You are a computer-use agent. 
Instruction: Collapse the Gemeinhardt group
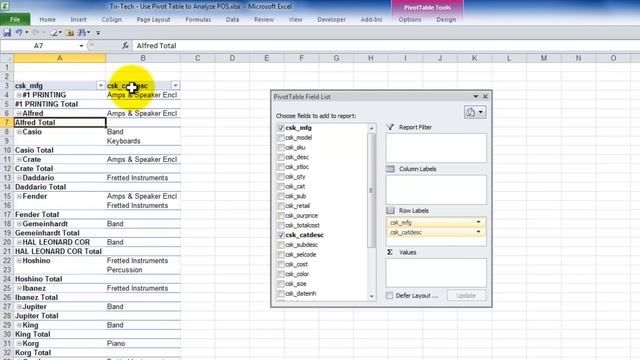tap(19, 224)
